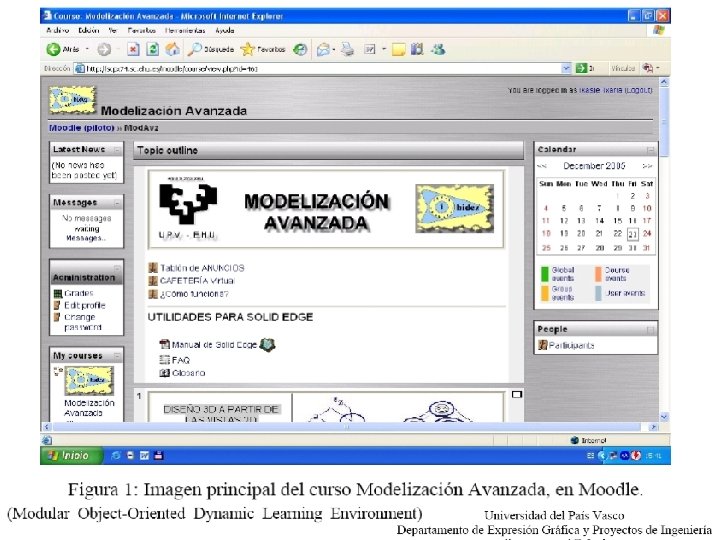
Task: Click the Participants people icon
Action: coord(543,345)
